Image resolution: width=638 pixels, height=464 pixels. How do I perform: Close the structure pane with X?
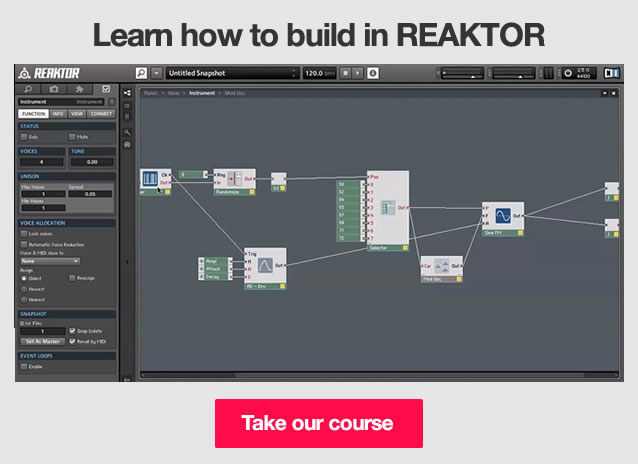[x=614, y=93]
